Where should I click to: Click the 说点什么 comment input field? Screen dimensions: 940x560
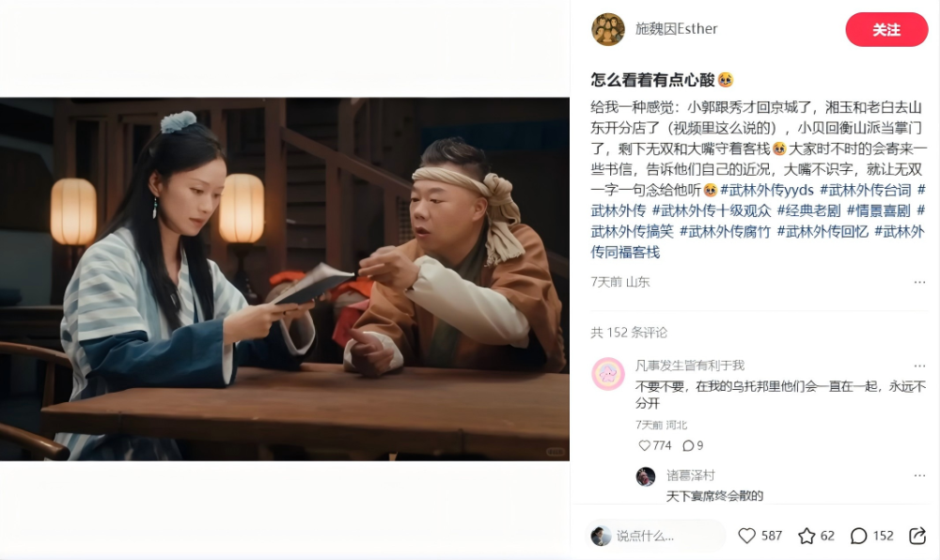(x=656, y=536)
